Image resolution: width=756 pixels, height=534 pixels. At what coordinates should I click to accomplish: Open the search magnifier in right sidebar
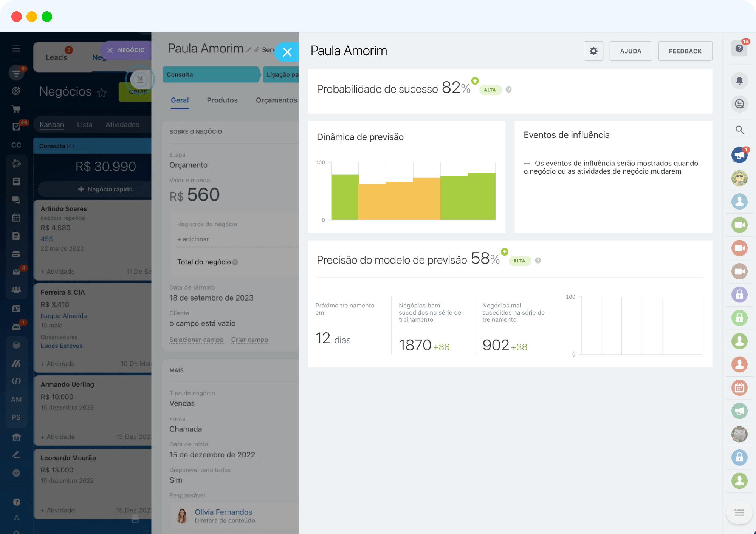coord(739,130)
